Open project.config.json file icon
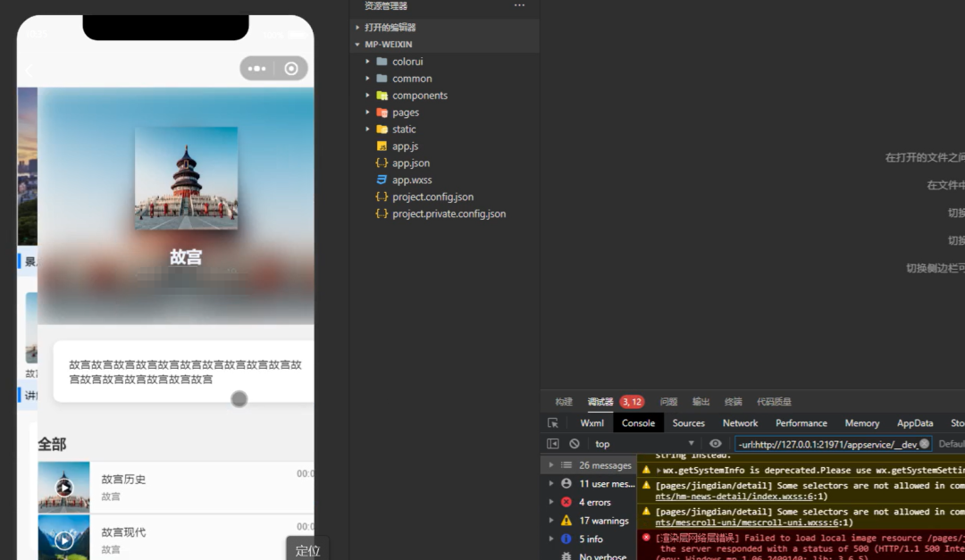 (x=382, y=196)
